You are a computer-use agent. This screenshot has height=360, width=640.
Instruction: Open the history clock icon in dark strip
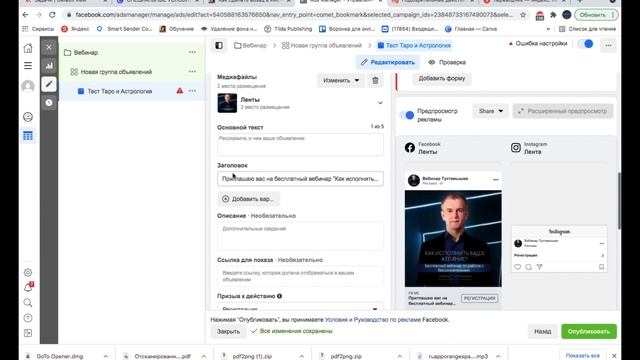[x=49, y=102]
